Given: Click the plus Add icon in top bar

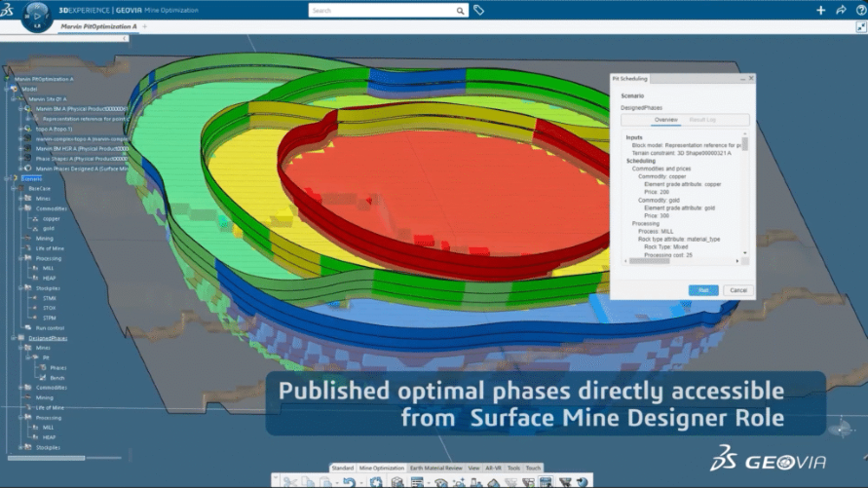Looking at the screenshot, I should [x=820, y=10].
